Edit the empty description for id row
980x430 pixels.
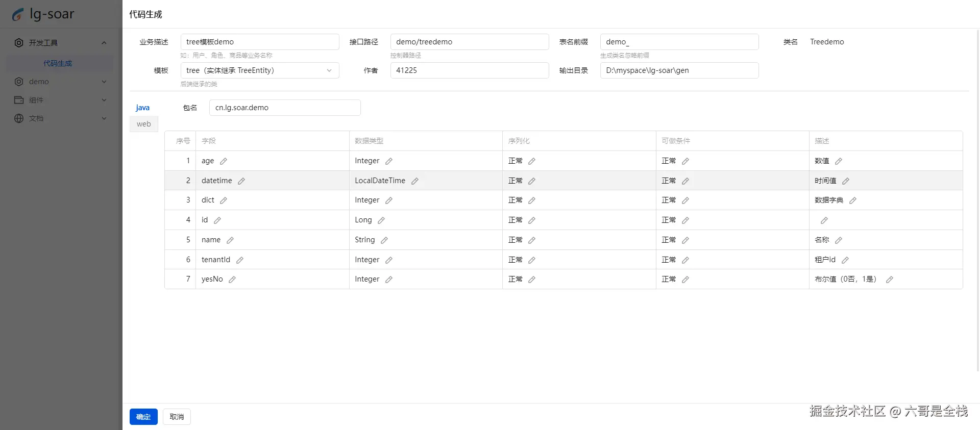click(x=824, y=220)
